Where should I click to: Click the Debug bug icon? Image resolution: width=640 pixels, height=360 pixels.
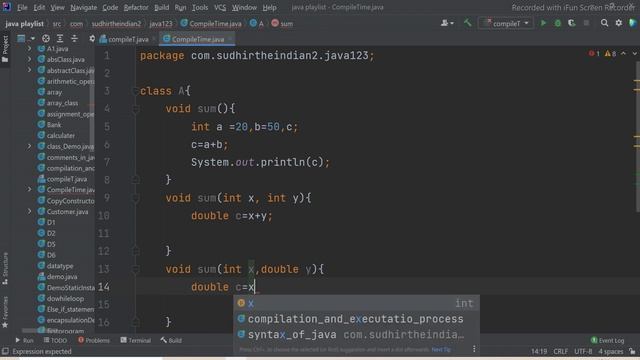pyautogui.click(x=558, y=23)
